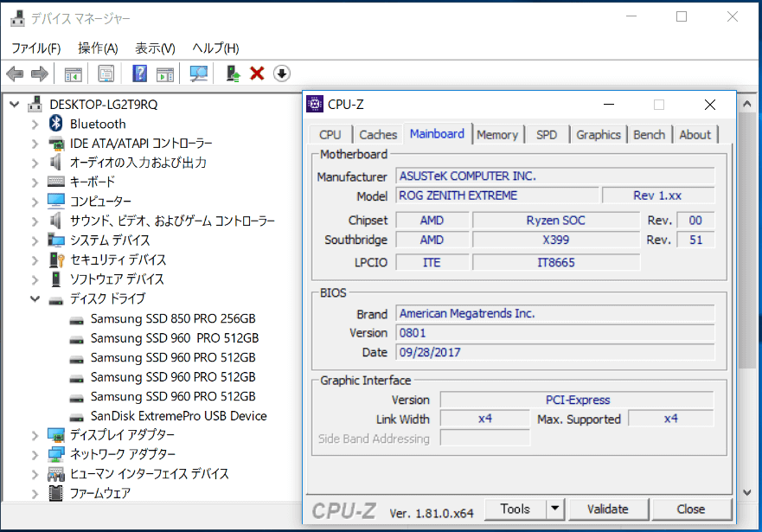Click the Update driver toolbar icon
The height and width of the screenshot is (532, 762).
[234, 74]
